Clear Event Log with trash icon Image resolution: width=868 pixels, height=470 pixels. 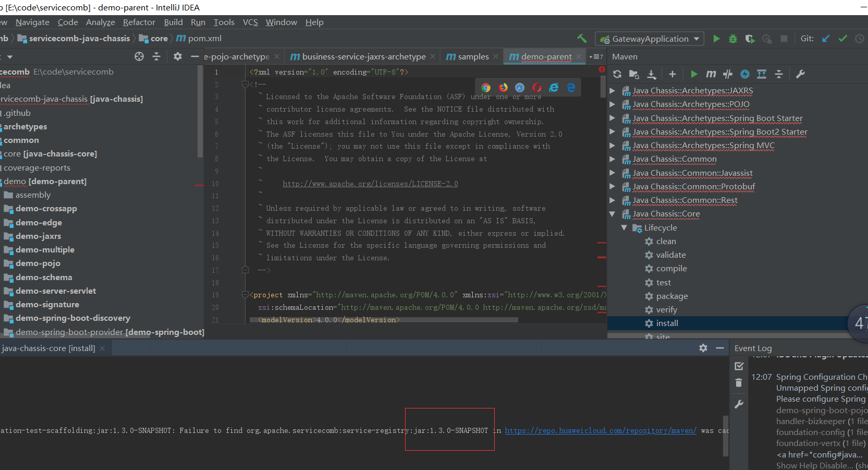(x=739, y=383)
